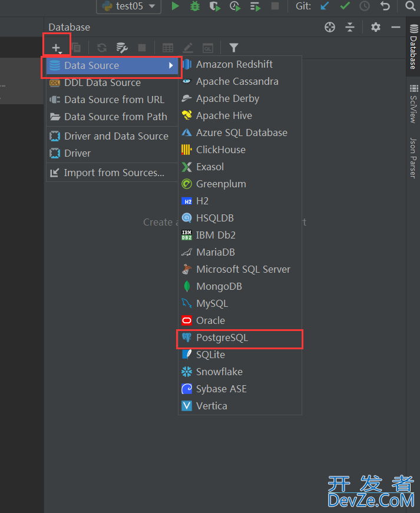Click the search magnifier icon
Viewport: 420px width, 513px height.
pos(410,6)
